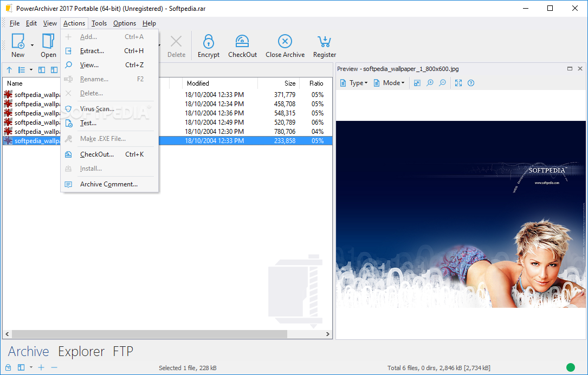
Task: Click the preview zoom out magnifier icon
Action: [443, 83]
